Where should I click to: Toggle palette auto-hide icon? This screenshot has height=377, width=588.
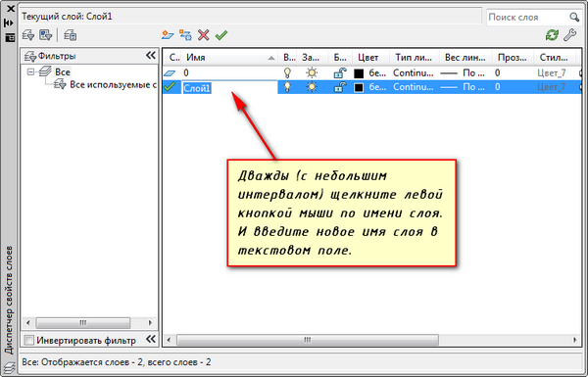(9, 23)
